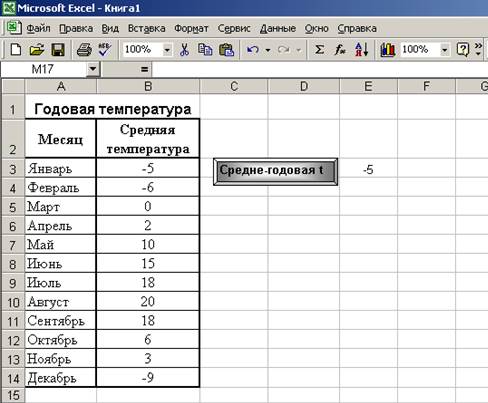Open the first 100% zoom dropdown

(x=167, y=50)
